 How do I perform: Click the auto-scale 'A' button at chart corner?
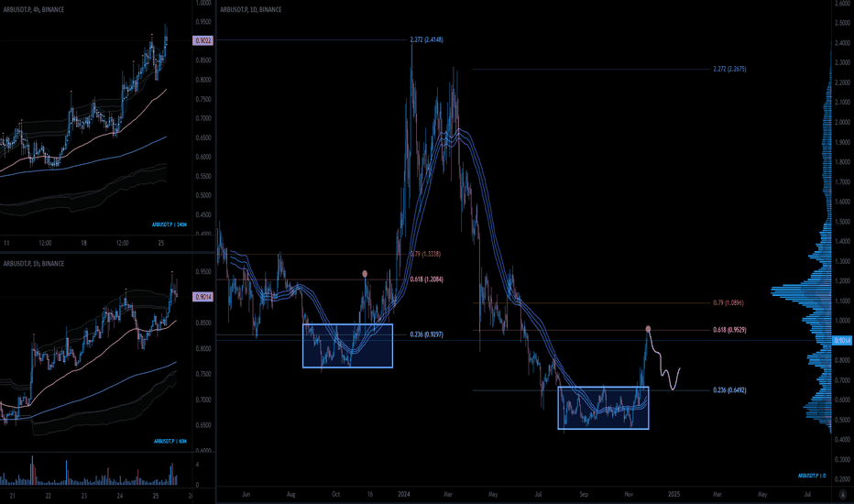pos(843,494)
